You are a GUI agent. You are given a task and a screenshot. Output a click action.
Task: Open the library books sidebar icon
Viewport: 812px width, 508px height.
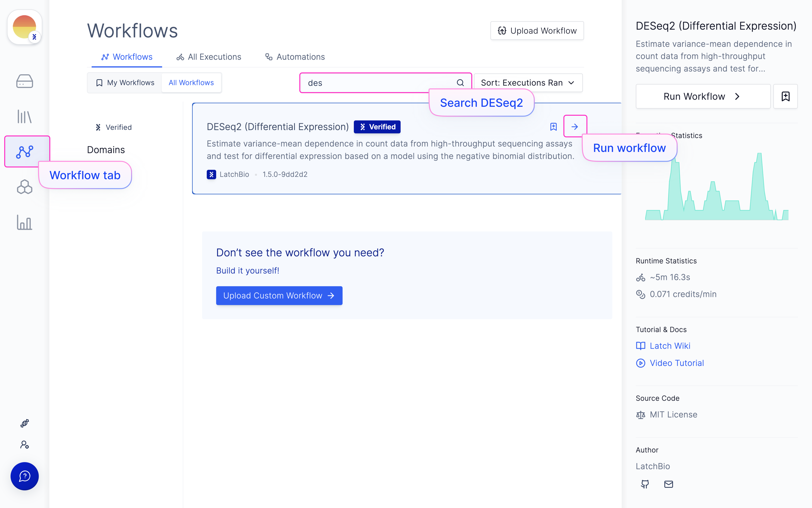click(24, 117)
